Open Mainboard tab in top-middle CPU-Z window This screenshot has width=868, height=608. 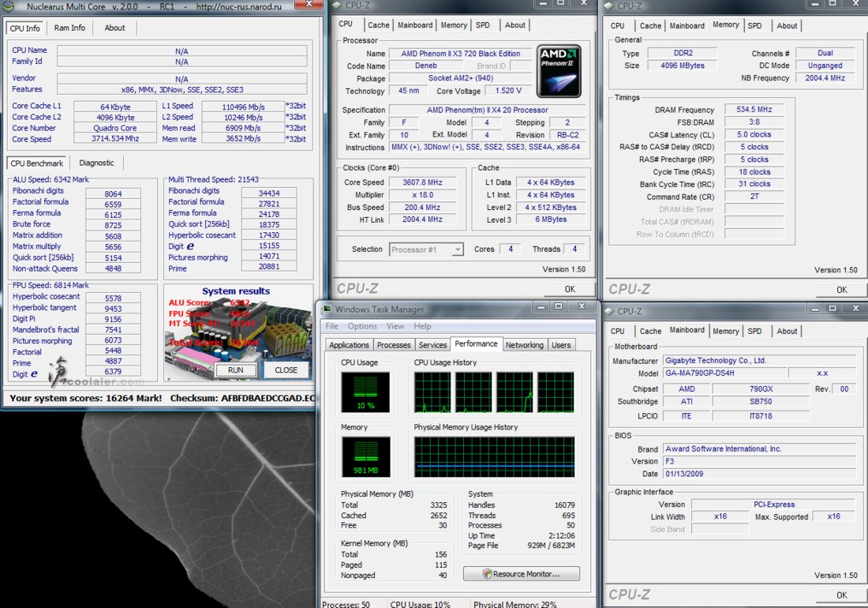click(415, 25)
